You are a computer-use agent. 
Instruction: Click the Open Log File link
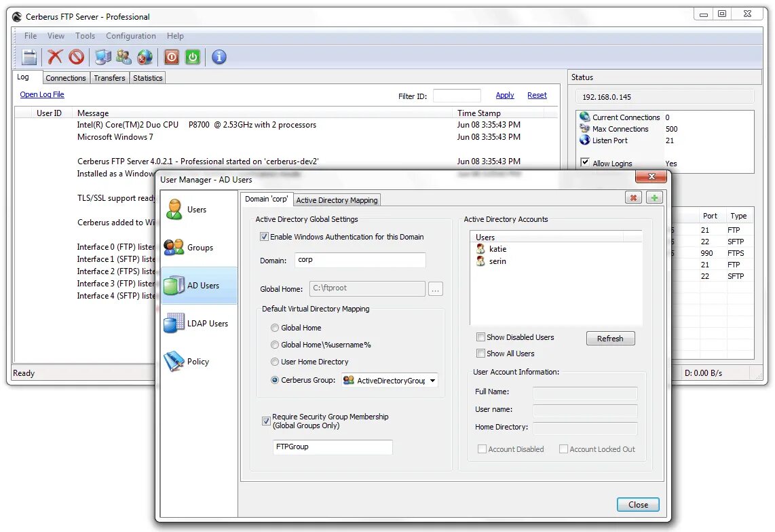42,94
